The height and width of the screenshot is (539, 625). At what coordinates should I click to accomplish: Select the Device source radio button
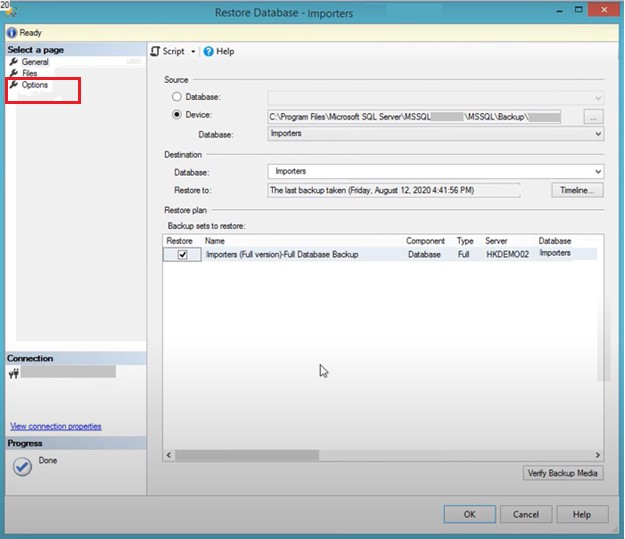point(177,116)
